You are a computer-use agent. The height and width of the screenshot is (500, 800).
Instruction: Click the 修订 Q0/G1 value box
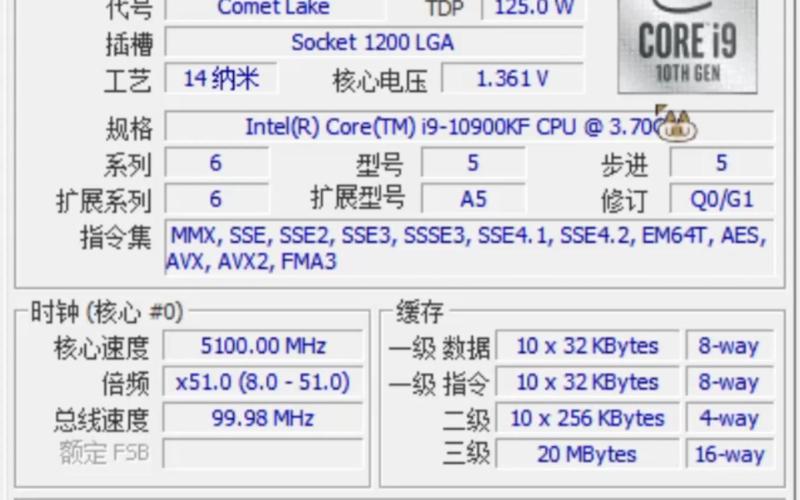click(x=721, y=199)
